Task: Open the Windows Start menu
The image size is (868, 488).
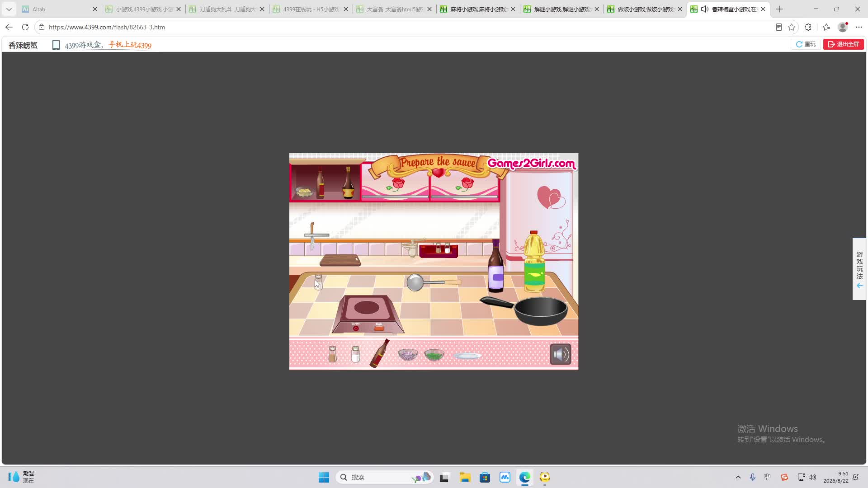Action: [324, 477]
